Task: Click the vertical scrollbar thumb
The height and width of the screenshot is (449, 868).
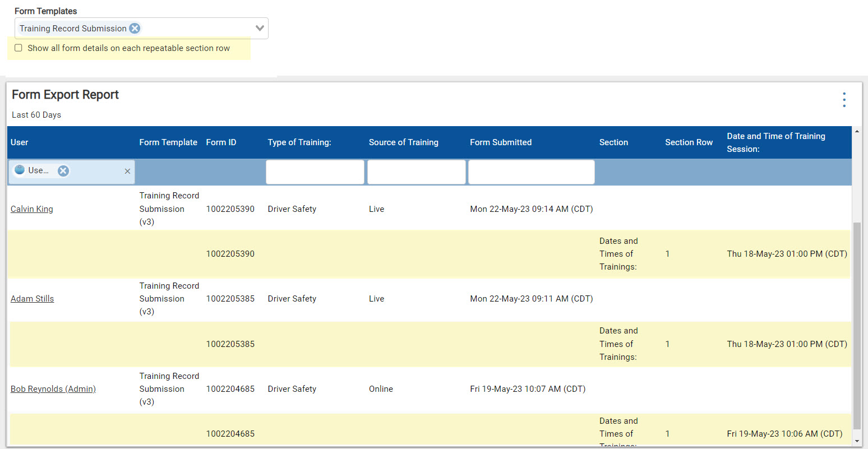Action: [856, 325]
